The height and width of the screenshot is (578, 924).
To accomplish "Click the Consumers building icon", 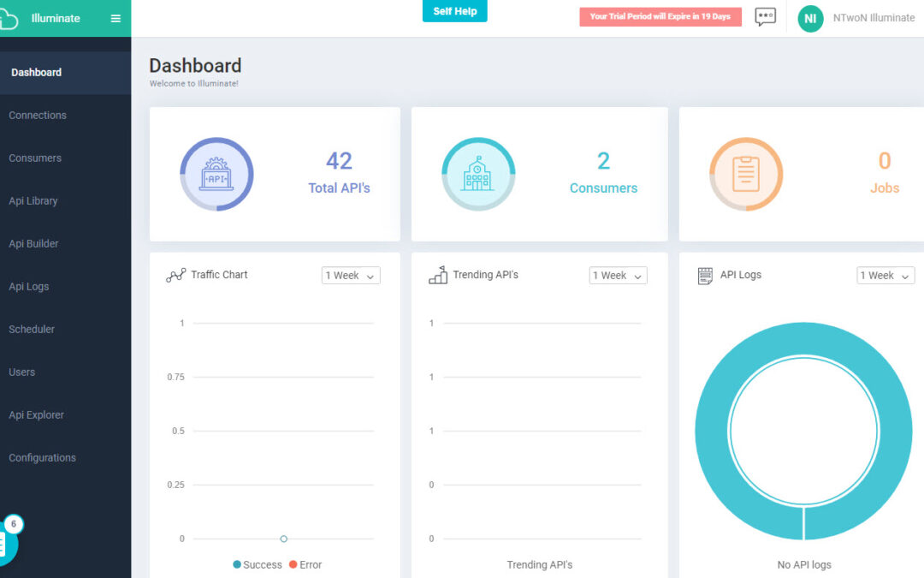I will pos(477,175).
